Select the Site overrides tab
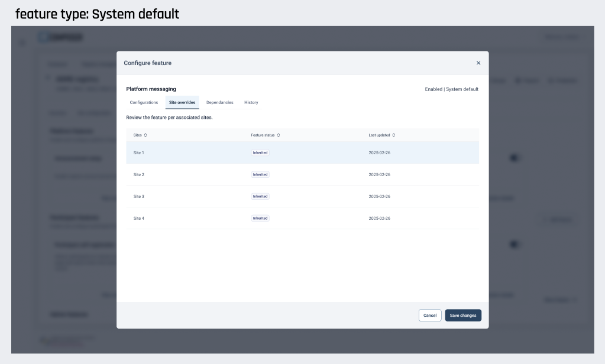 tap(182, 103)
